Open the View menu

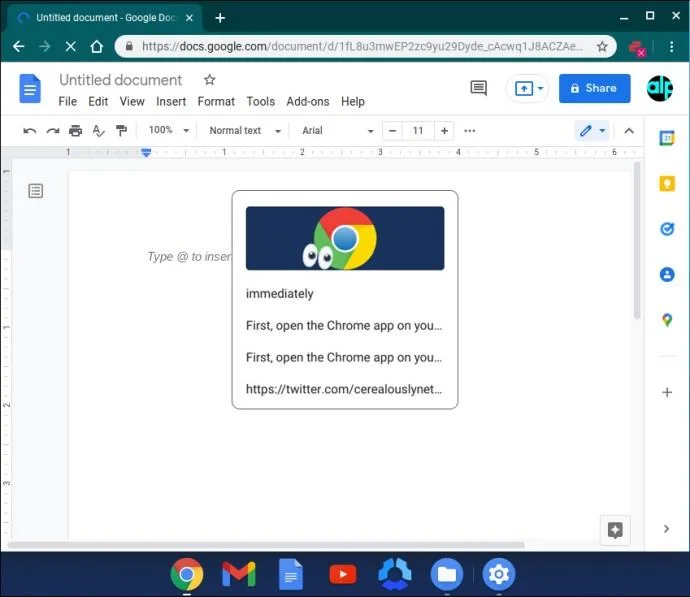tap(132, 102)
